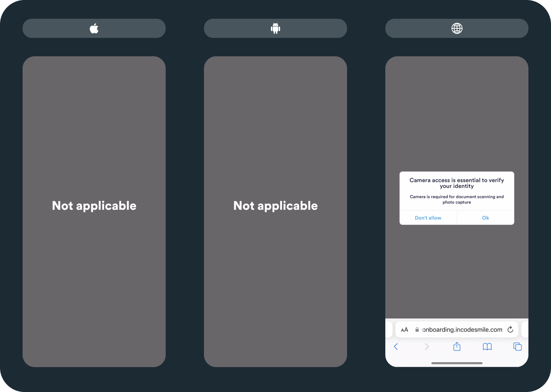Tap Don't allow on camera dialog
The width and height of the screenshot is (551, 392).
(428, 218)
